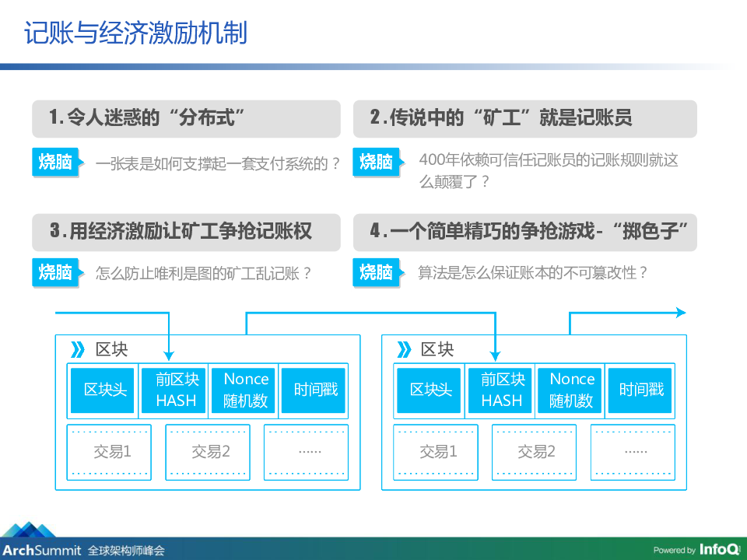747x560 pixels.
Task: Click the double-chevron icon of the left 区块
Action: [79, 349]
